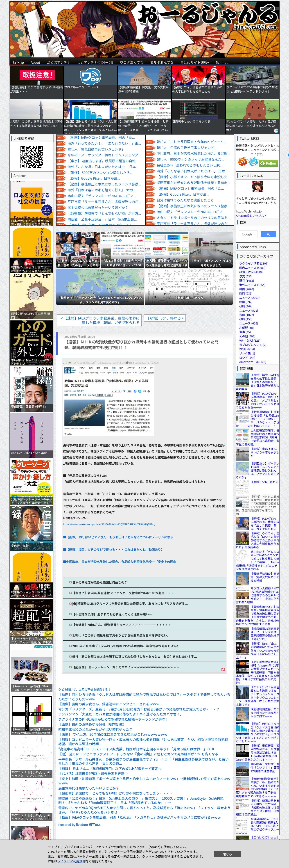The height and width of the screenshot is (868, 289).
Task: Open the ウクライナ情勢 (1307) category
Action: [x=254, y=263]
